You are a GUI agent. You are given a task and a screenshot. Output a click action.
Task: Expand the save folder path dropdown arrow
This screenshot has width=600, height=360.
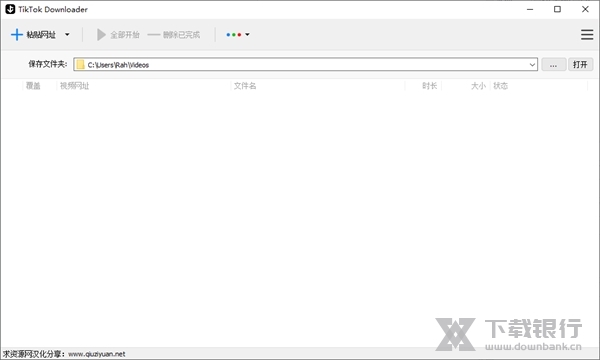coord(532,65)
